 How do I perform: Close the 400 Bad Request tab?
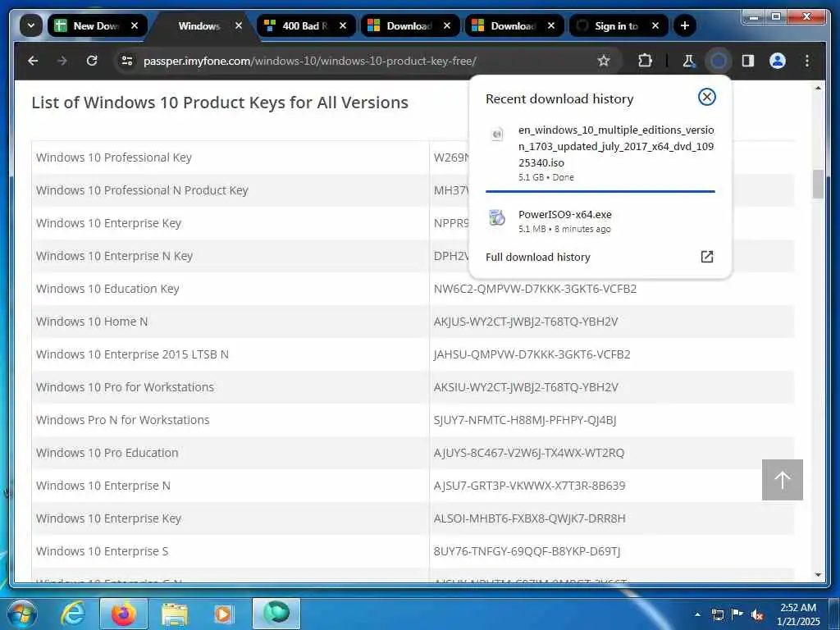343,25
